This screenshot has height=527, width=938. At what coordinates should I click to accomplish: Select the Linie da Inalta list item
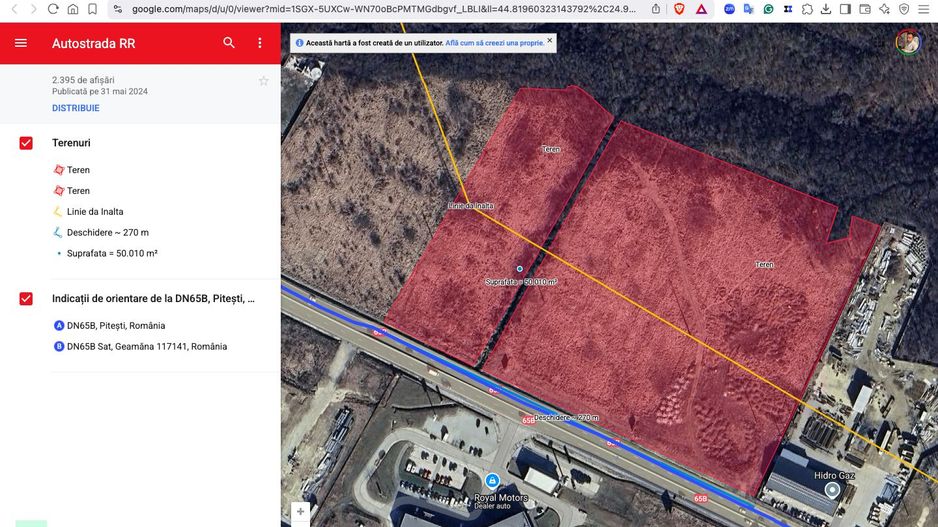(95, 212)
